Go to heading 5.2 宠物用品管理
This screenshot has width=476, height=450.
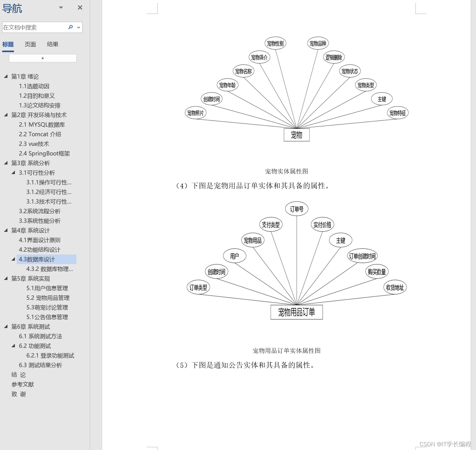(x=48, y=298)
